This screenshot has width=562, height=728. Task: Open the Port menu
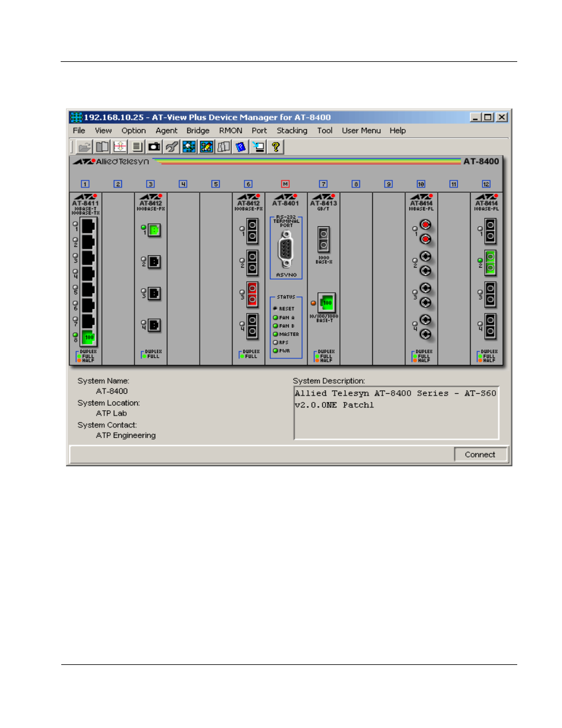[x=259, y=131]
